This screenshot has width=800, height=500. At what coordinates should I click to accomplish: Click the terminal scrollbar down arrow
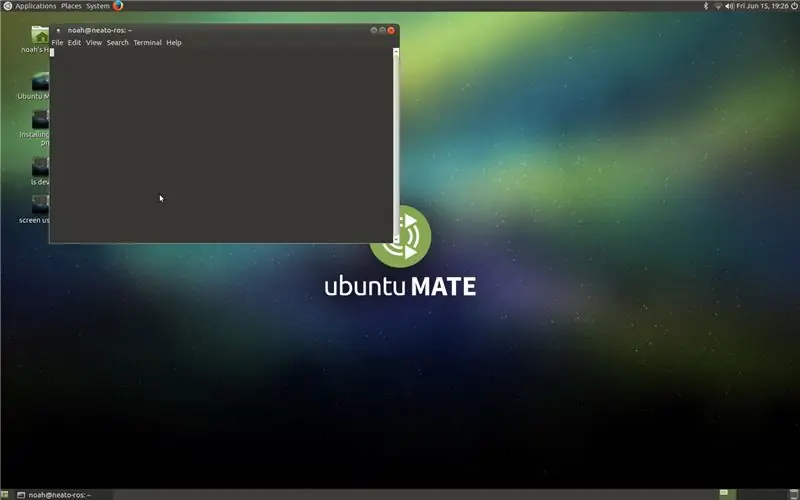coord(396,239)
